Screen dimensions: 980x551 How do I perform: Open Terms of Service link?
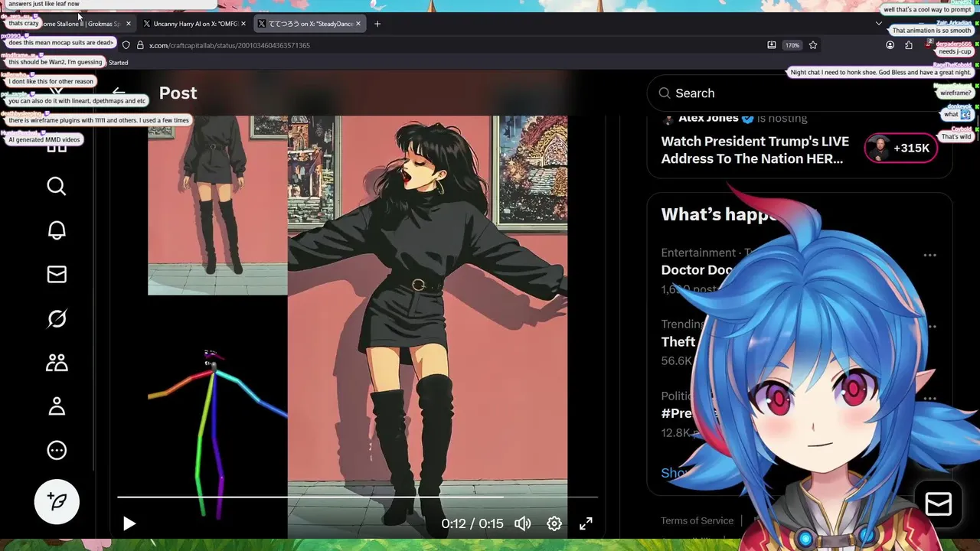[697, 520]
